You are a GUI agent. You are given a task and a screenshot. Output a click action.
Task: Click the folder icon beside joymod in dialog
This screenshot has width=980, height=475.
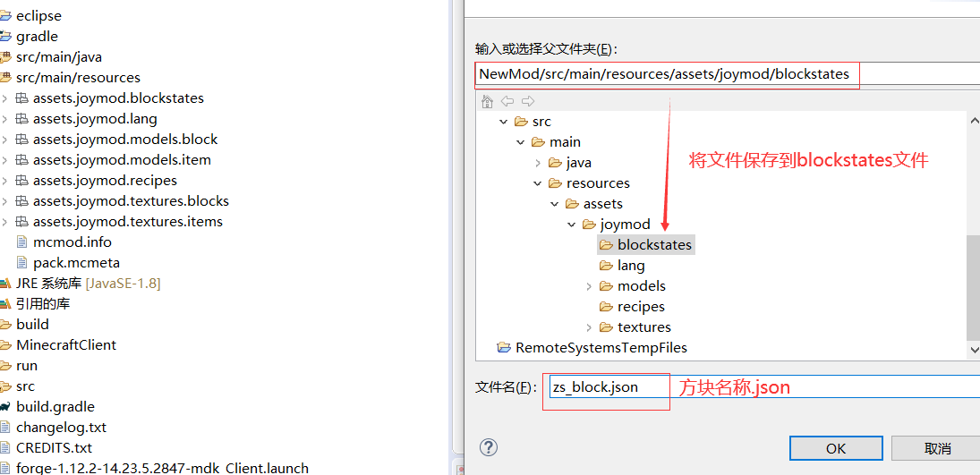pos(588,225)
